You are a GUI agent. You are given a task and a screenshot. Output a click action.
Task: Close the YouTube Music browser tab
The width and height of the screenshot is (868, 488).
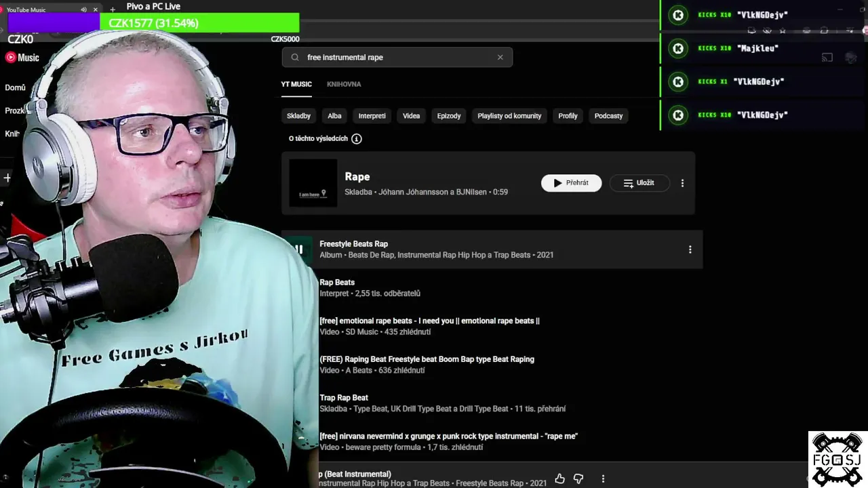click(x=95, y=9)
